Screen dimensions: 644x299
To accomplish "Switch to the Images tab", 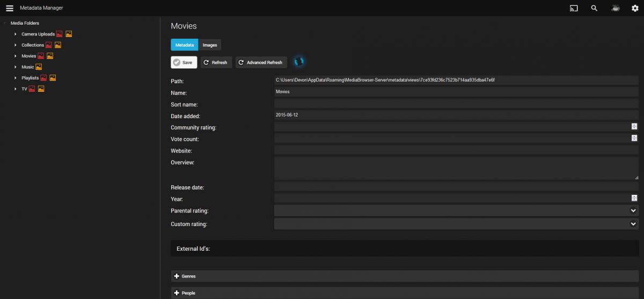I will click(210, 45).
